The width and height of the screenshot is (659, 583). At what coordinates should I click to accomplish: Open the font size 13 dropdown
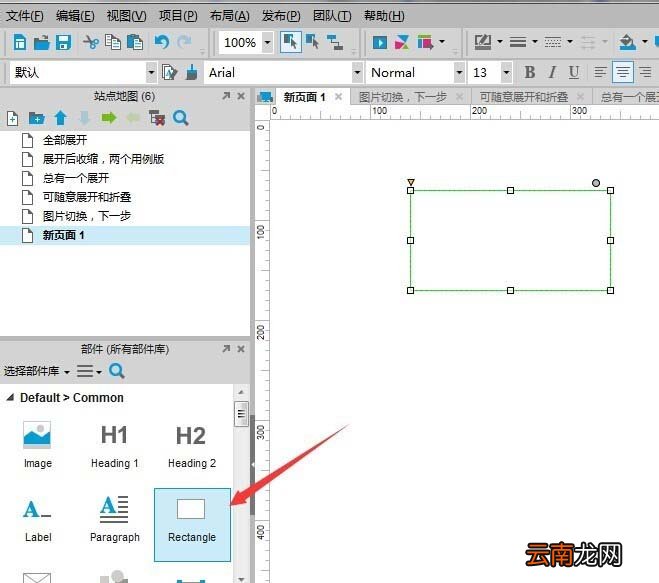click(506, 73)
